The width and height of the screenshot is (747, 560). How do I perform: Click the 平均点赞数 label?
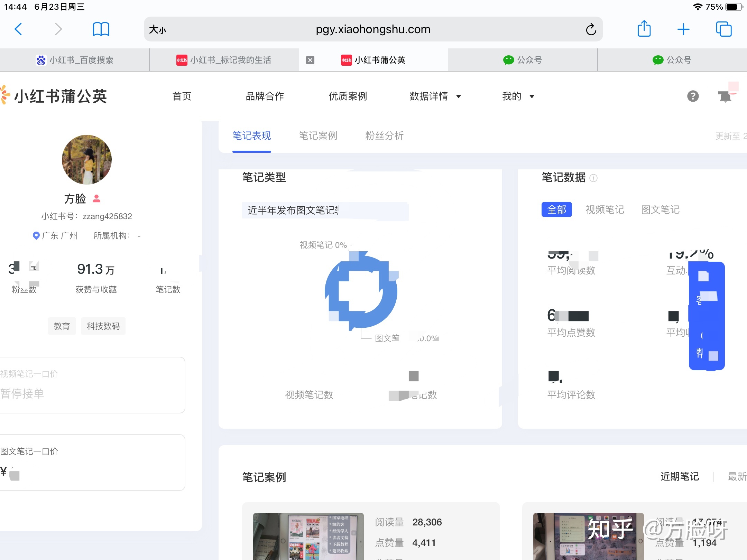571,333
